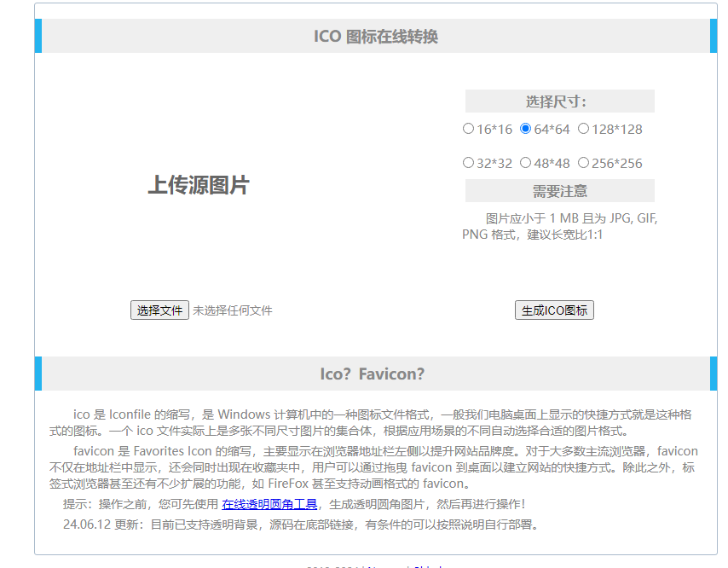The image size is (728, 568).
Task: Click the 图片应小于 1 MB note text
Action: click(559, 226)
